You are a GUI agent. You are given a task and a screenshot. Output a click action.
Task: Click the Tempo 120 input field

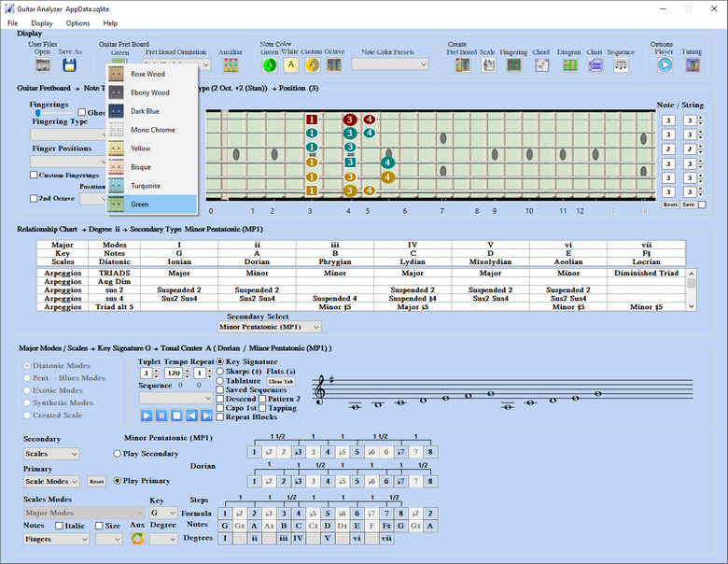(x=174, y=374)
